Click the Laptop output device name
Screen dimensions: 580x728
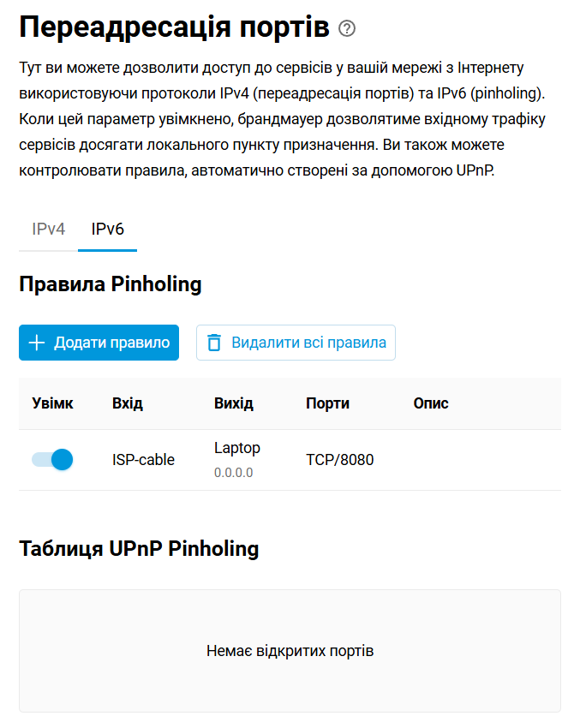pyautogui.click(x=236, y=448)
